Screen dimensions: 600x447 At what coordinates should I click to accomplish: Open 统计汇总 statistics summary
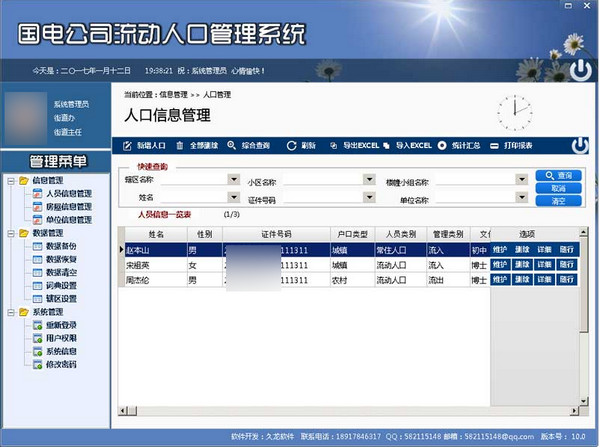point(442,145)
